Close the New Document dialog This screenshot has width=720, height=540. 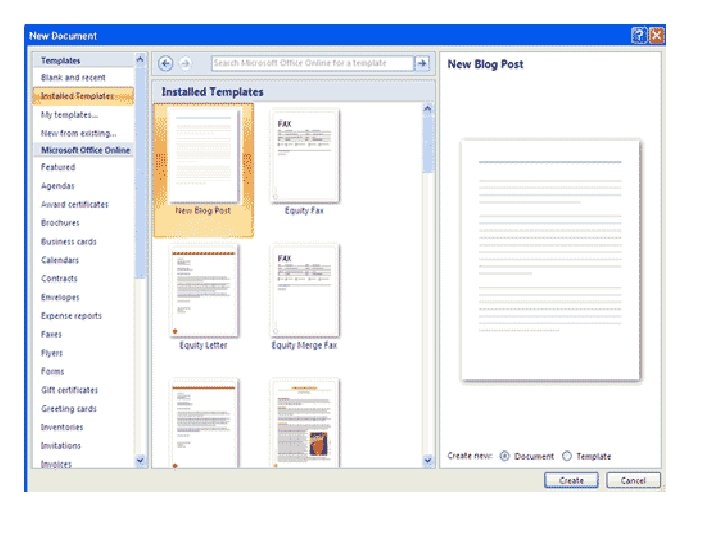pos(657,35)
